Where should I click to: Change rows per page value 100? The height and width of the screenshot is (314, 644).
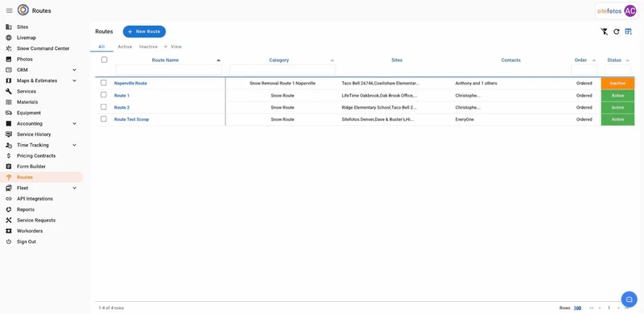(x=577, y=308)
